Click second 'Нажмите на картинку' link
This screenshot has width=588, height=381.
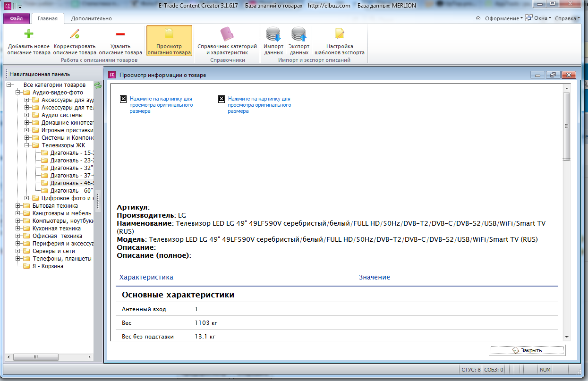259,105
